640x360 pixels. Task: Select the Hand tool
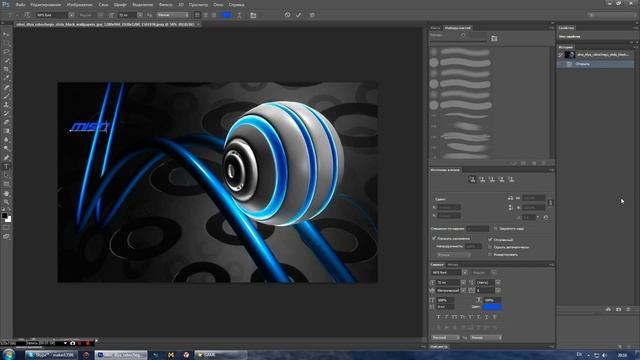6,193
